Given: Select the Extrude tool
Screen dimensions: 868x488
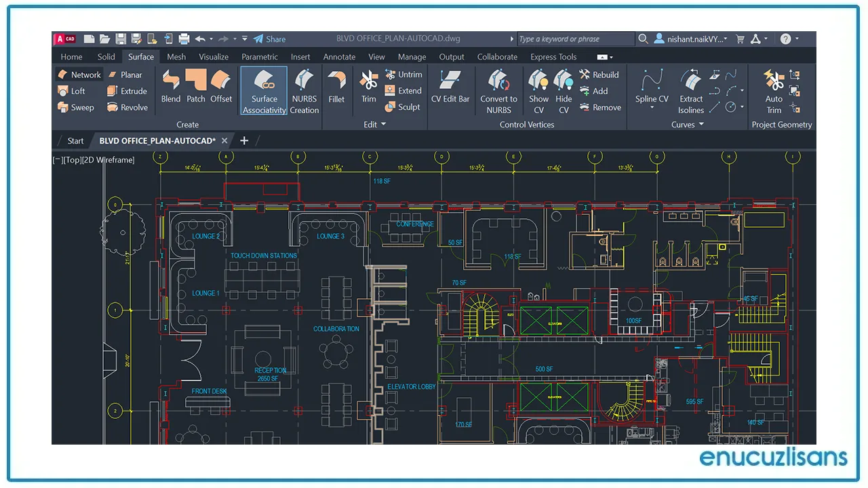Looking at the screenshot, I should tap(127, 91).
